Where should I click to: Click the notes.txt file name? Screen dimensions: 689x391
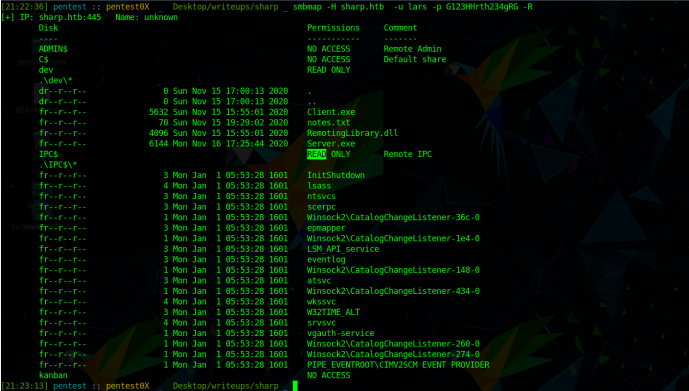(x=329, y=123)
